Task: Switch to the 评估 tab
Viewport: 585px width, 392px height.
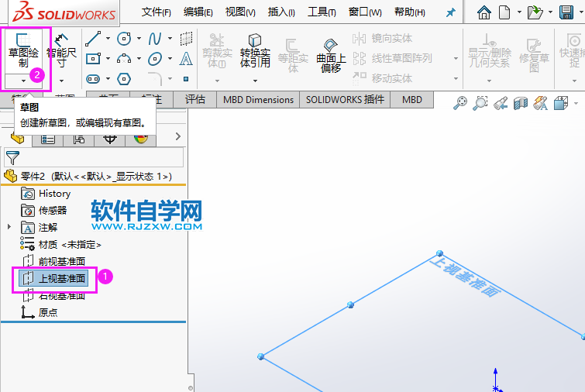Action: tap(194, 100)
